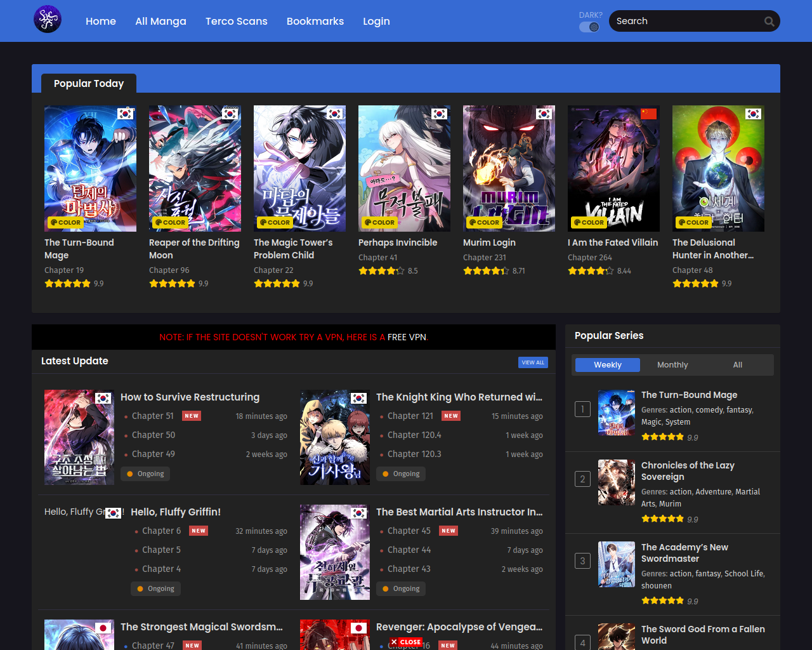The width and height of the screenshot is (812, 650).
Task: Click NEW badge next to Chapter 51
Action: pyautogui.click(x=192, y=416)
